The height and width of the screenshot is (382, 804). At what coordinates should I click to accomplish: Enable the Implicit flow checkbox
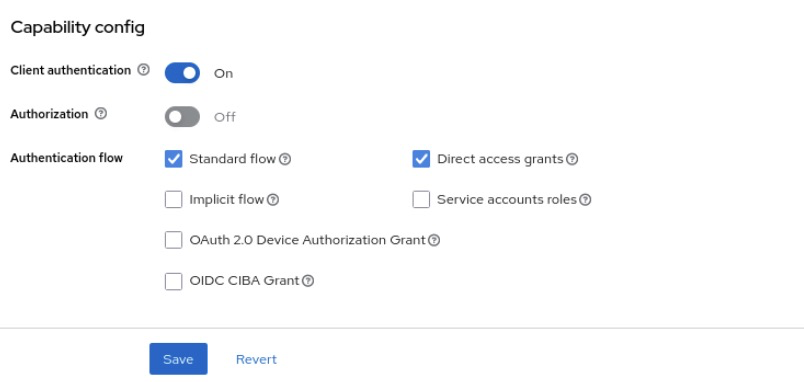coord(173,199)
